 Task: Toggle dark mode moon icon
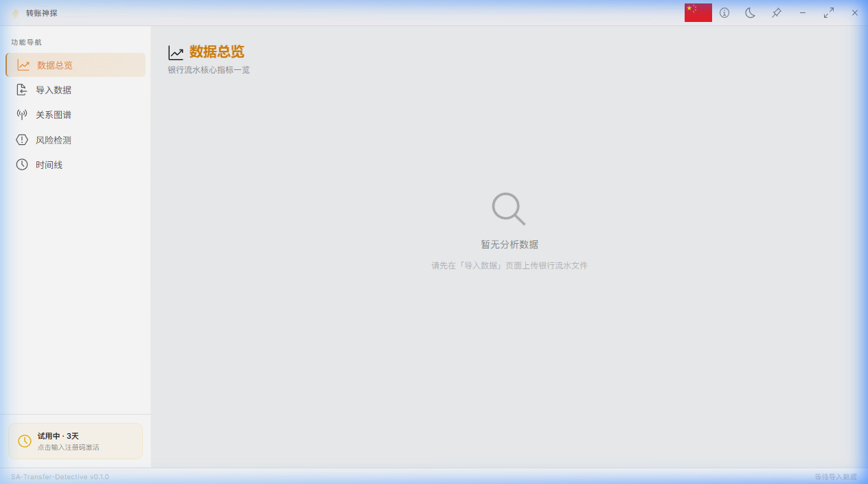point(751,13)
